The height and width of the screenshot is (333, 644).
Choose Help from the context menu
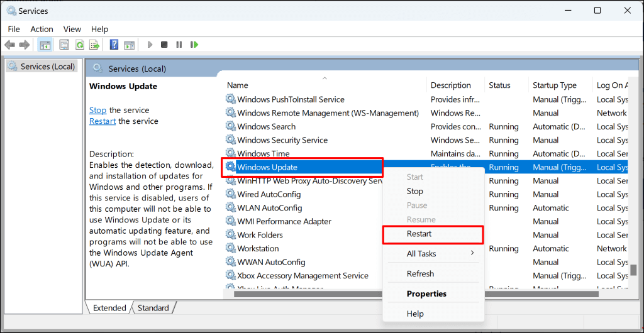click(433, 314)
